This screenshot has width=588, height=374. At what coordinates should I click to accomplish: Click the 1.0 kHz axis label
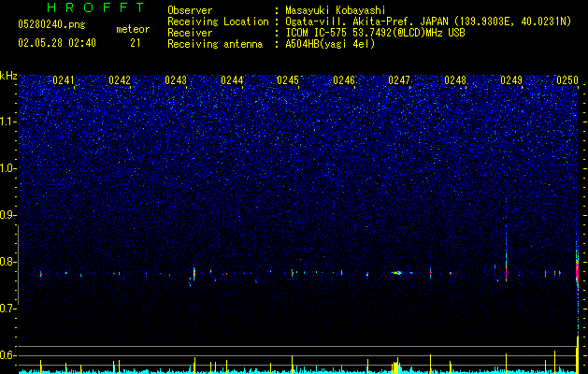pyautogui.click(x=8, y=168)
